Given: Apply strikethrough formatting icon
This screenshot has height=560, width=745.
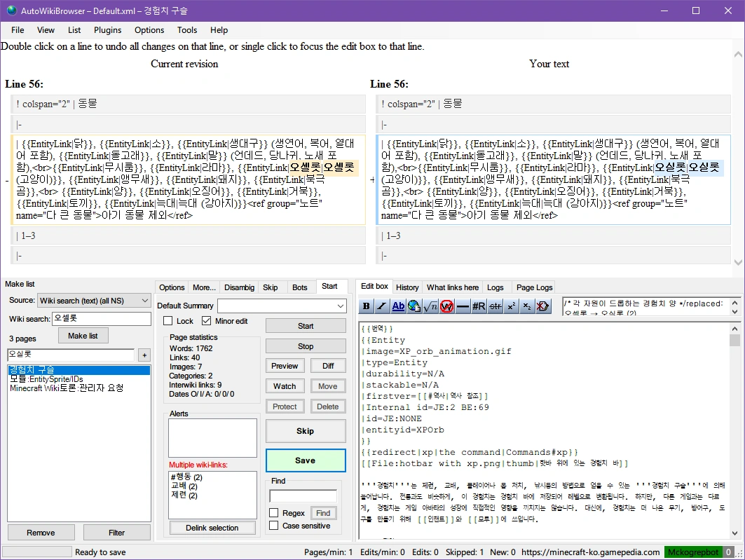Looking at the screenshot, I should (x=495, y=306).
